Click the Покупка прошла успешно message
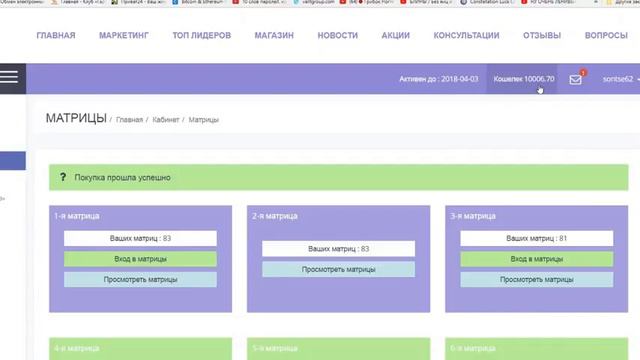The height and width of the screenshot is (360, 640). point(122,178)
